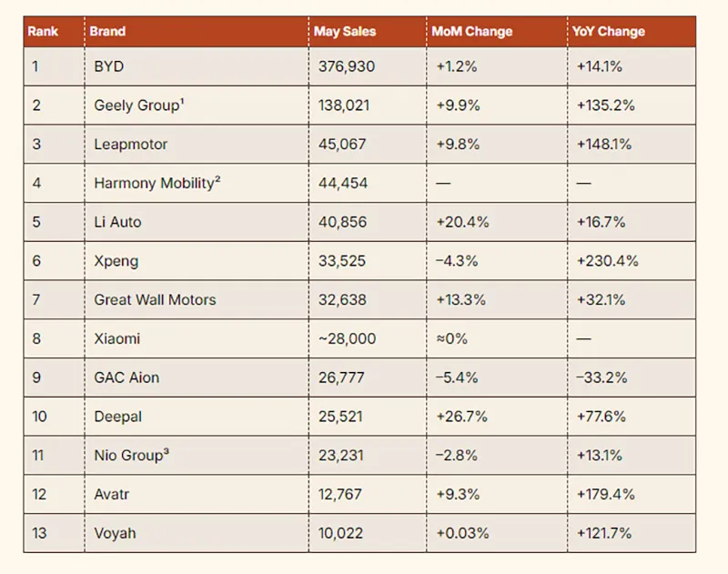
Task: Click GAC Aion's −33.2% YoY cell
Action: 602,378
